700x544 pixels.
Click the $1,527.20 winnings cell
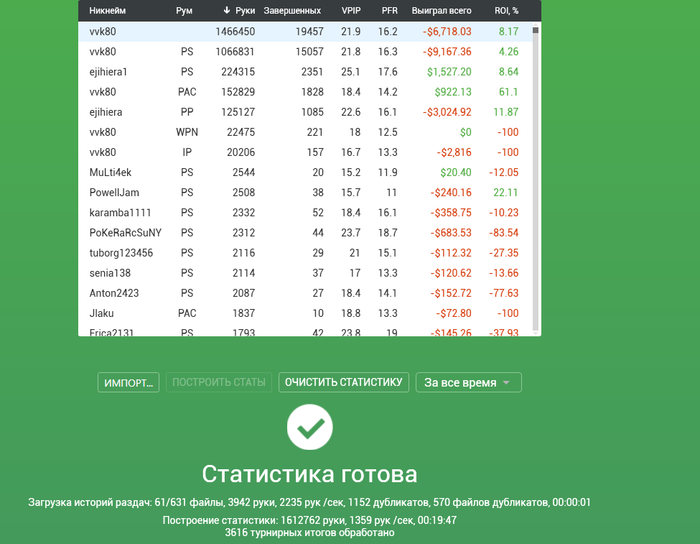pyautogui.click(x=449, y=72)
